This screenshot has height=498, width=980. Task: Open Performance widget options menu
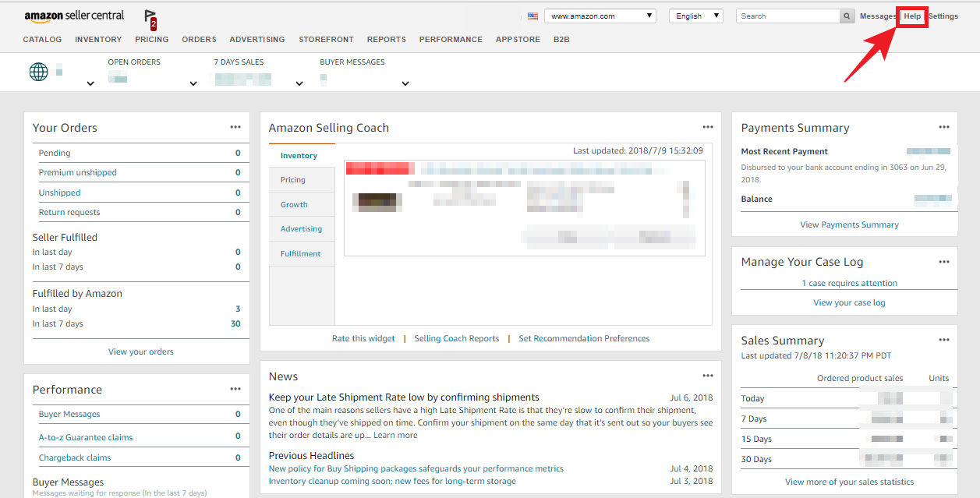pos(235,389)
